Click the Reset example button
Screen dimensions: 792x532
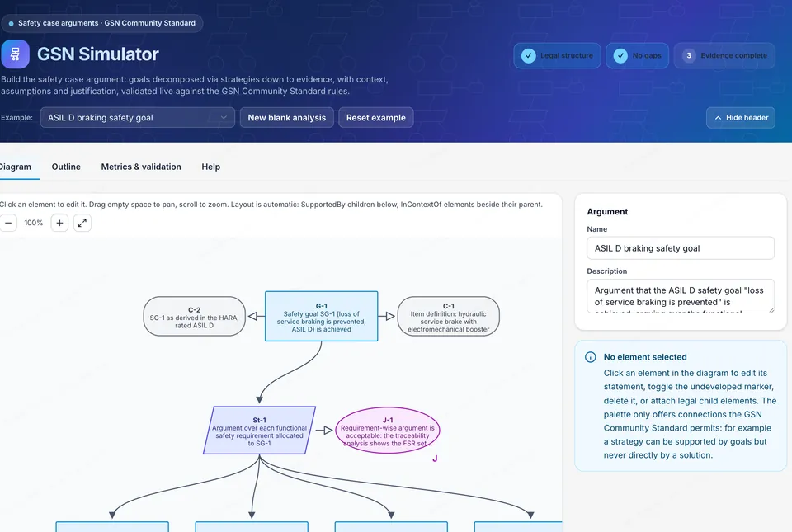click(376, 118)
